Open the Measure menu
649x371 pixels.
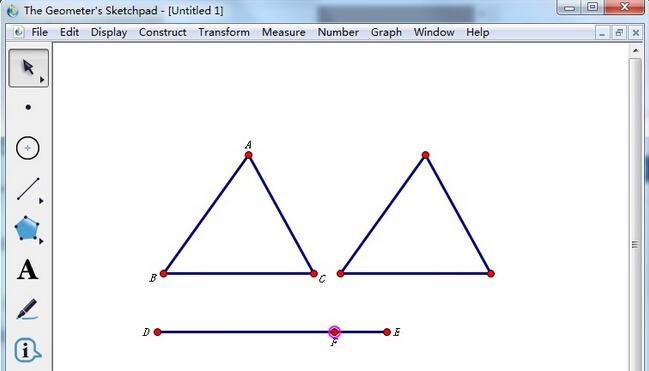[x=284, y=32]
